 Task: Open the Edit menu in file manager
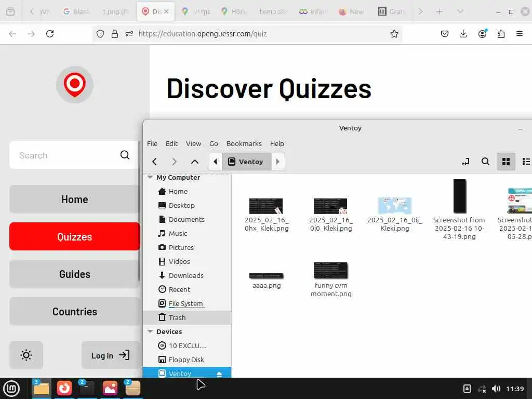coord(171,143)
